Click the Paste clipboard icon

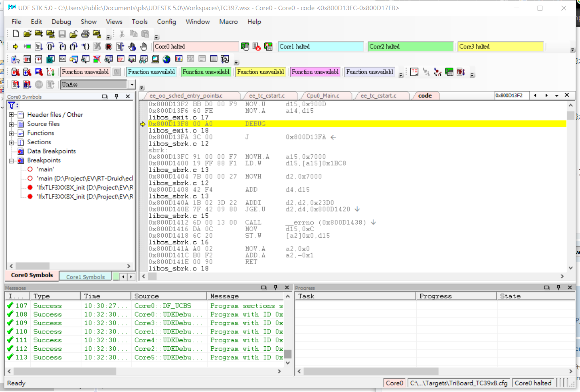pos(146,34)
